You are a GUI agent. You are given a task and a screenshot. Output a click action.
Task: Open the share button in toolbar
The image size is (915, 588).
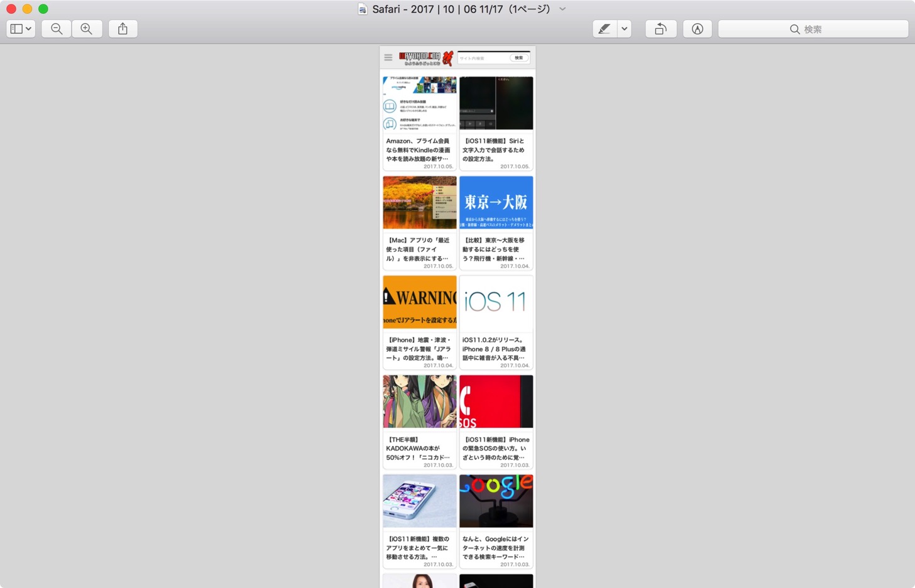[123, 29]
